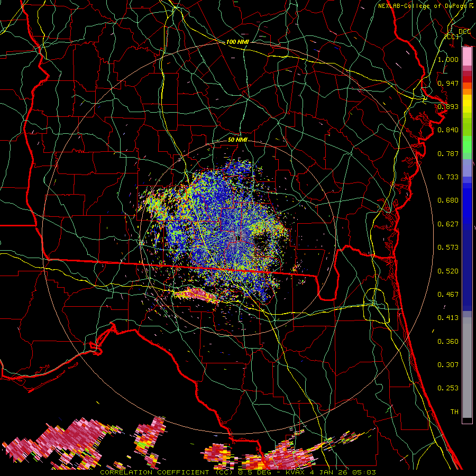Click the 0.520 legend value
The width and height of the screenshot is (476, 476).
coord(448,271)
